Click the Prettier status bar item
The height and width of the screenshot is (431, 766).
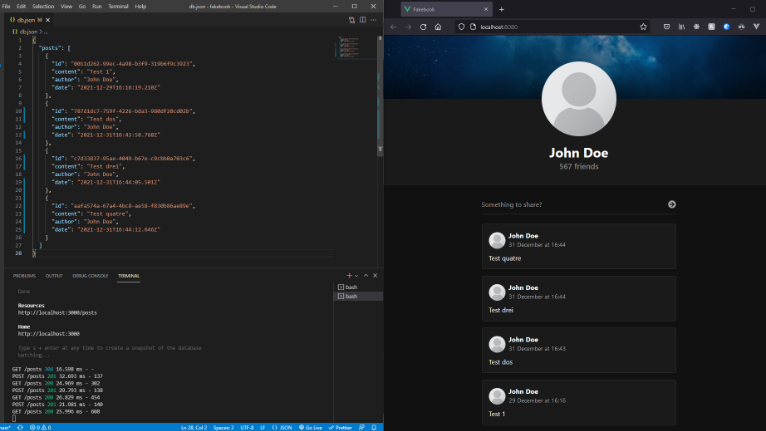(x=340, y=428)
